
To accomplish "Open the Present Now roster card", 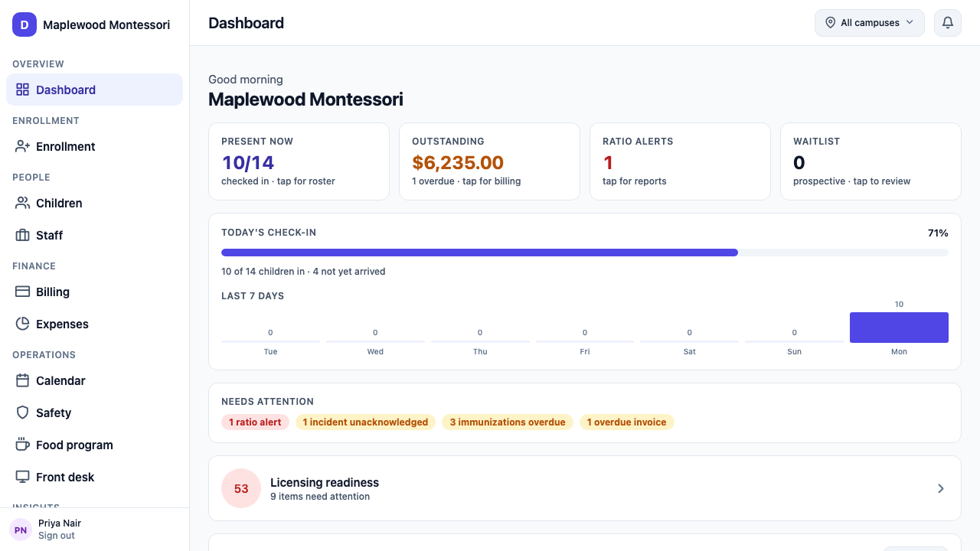I will [x=299, y=161].
